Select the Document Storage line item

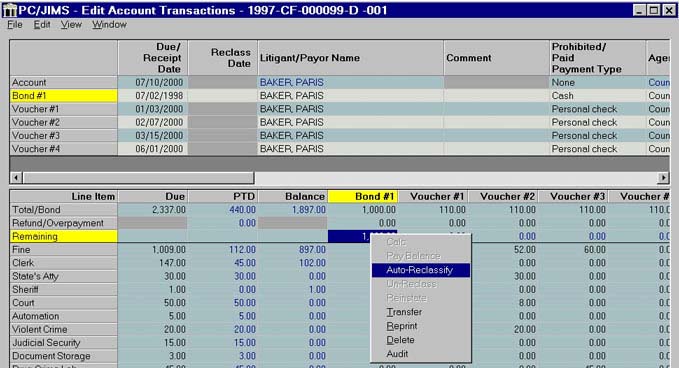(64, 356)
